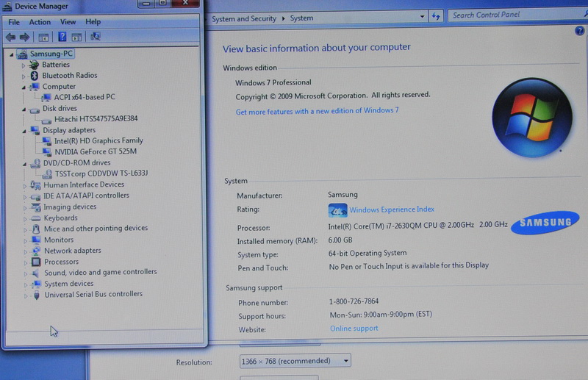Screen dimensions: 588x380
Task: Click the Show/Hide console tree toolbar icon
Action: [43, 37]
